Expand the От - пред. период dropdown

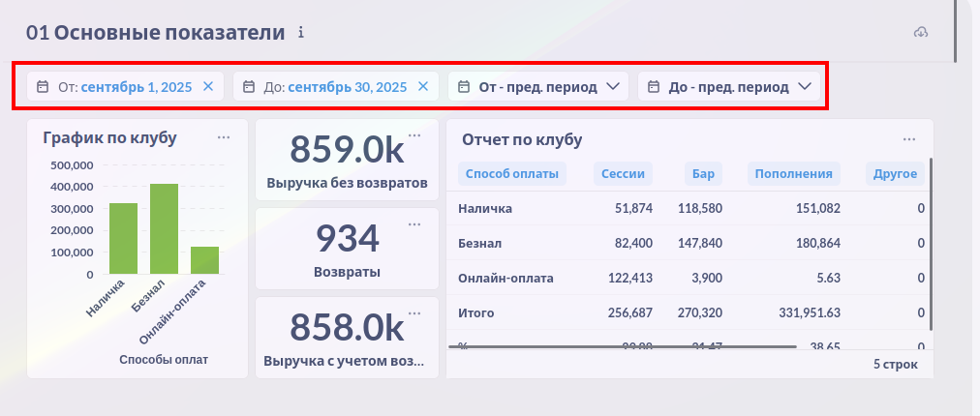click(x=538, y=87)
